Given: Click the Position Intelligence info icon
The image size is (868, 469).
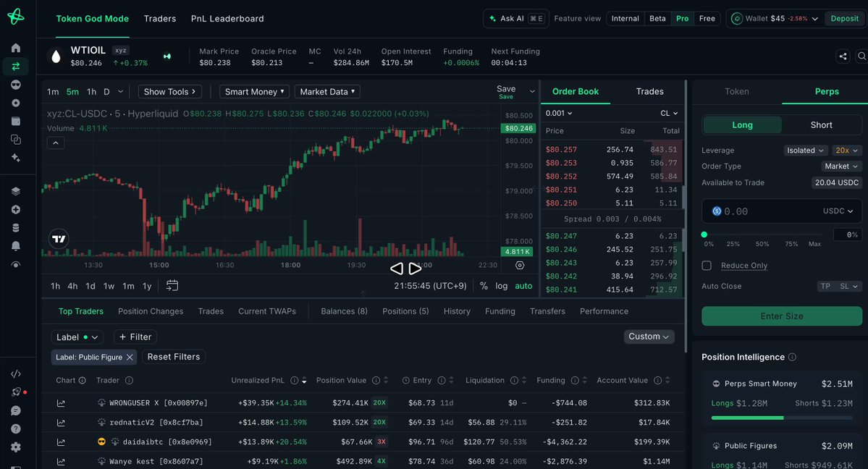Looking at the screenshot, I should click(x=792, y=357).
